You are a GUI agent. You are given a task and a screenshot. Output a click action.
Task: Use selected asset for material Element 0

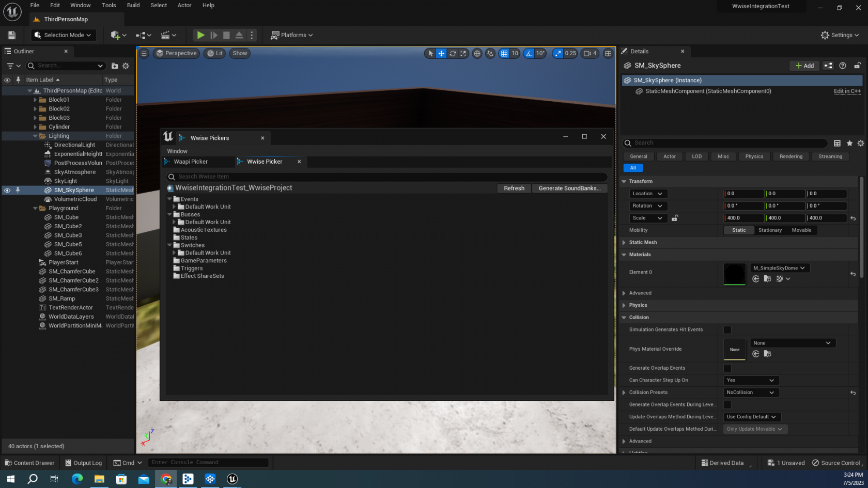tap(755, 279)
